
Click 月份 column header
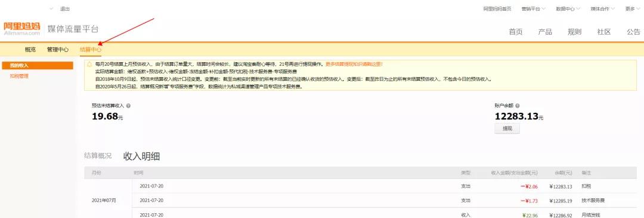(96, 173)
